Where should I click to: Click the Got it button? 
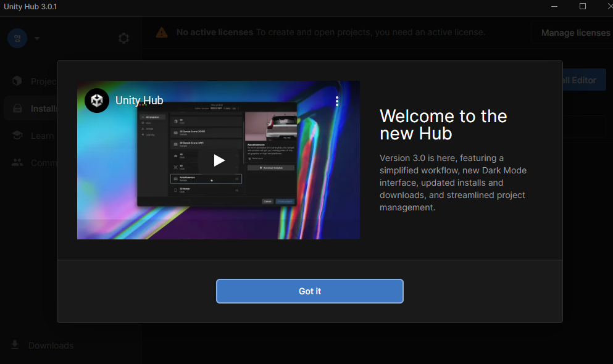310,291
